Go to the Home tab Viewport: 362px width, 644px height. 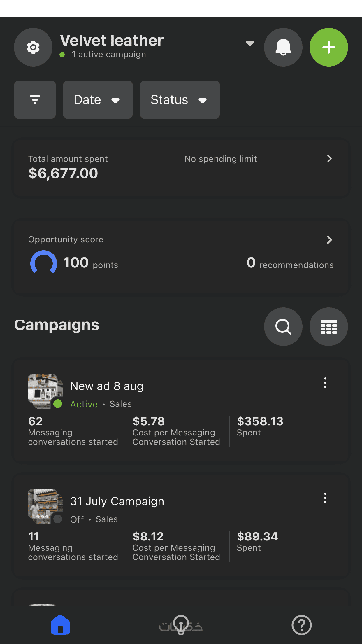(60, 625)
